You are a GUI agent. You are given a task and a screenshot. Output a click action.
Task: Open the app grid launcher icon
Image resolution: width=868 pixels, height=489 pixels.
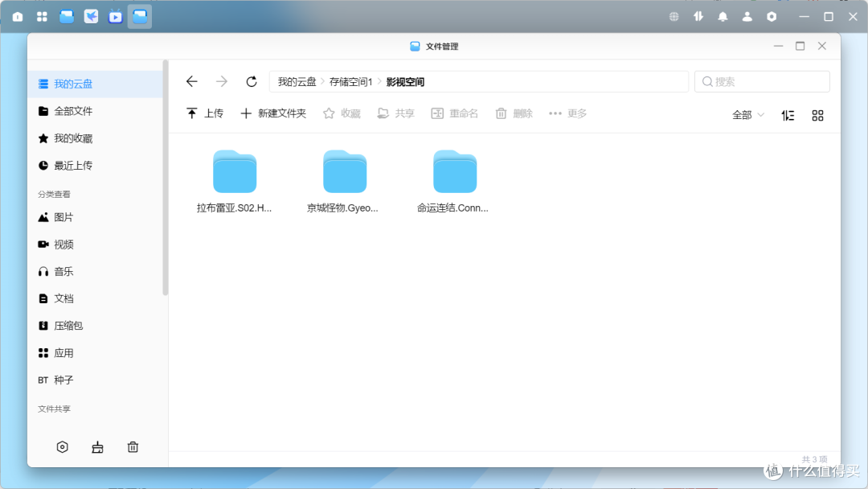(x=42, y=17)
